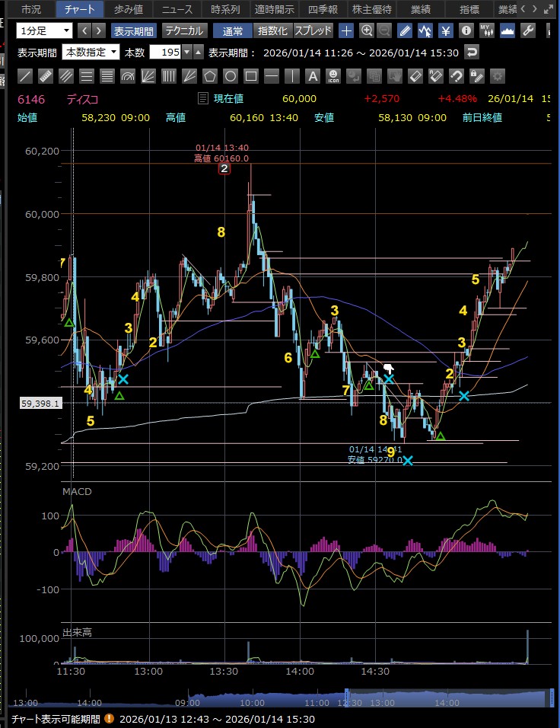This screenshot has width=560, height=728.
Task: Select the rectangle drawing tool
Action: coord(272,76)
